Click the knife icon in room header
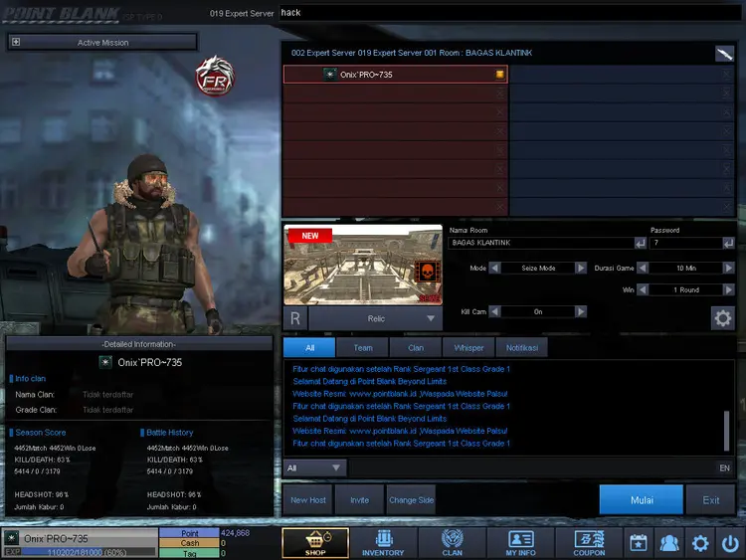The image size is (746, 560). 724,54
